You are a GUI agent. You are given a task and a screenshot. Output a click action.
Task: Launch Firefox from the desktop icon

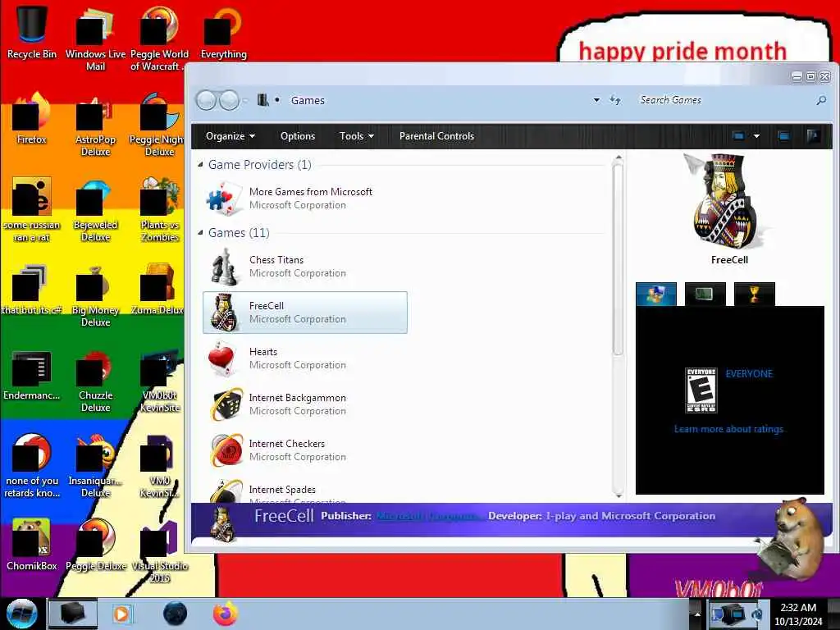click(x=32, y=118)
